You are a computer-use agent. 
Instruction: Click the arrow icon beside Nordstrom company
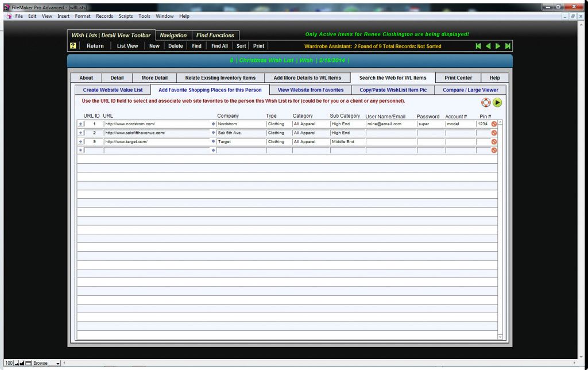point(214,124)
